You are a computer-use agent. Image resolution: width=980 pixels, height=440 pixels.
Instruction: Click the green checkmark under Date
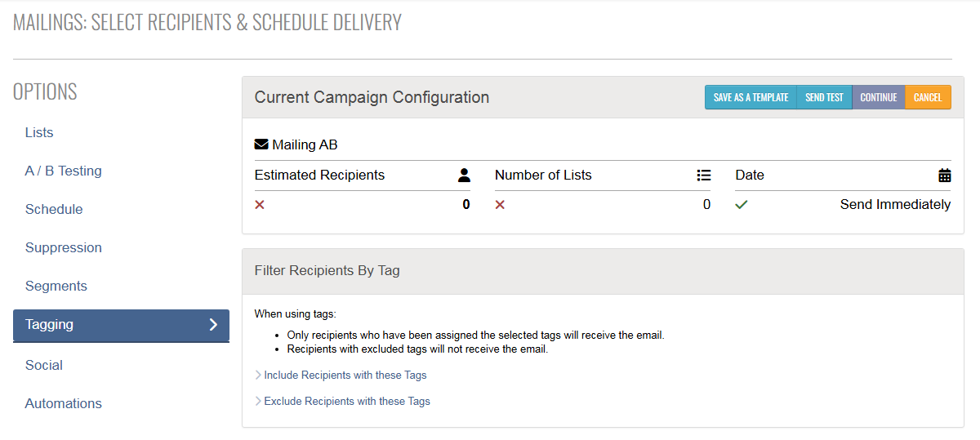click(742, 205)
